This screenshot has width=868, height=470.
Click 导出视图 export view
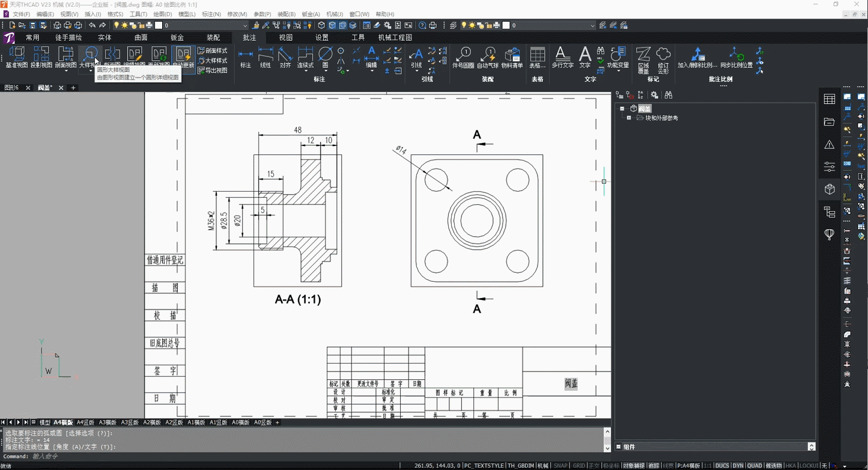click(x=213, y=70)
